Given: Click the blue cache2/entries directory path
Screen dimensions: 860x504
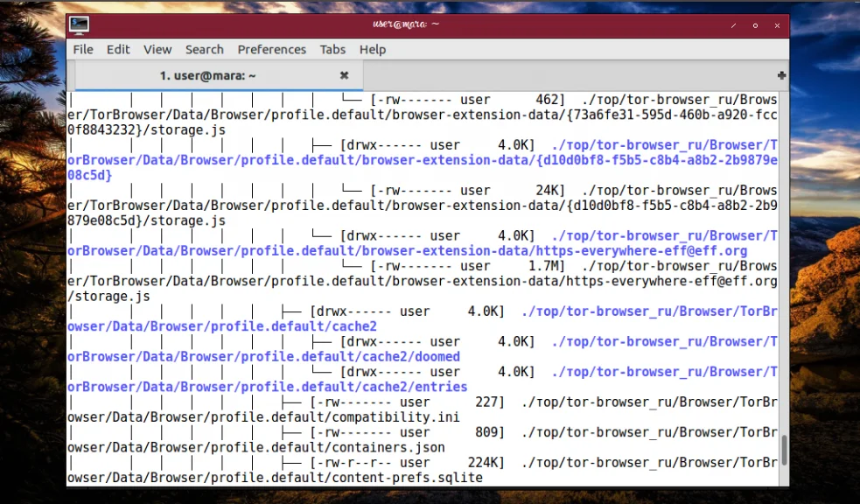Looking at the screenshot, I should [x=267, y=387].
